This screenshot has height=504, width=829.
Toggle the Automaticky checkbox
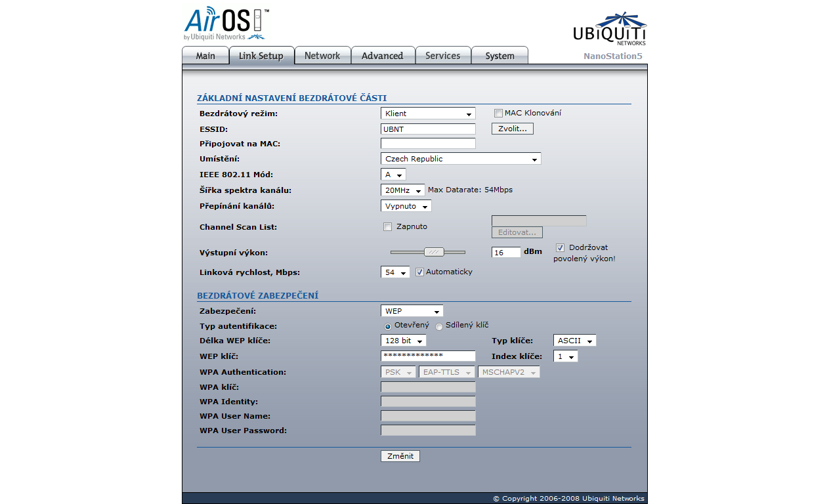tap(420, 272)
